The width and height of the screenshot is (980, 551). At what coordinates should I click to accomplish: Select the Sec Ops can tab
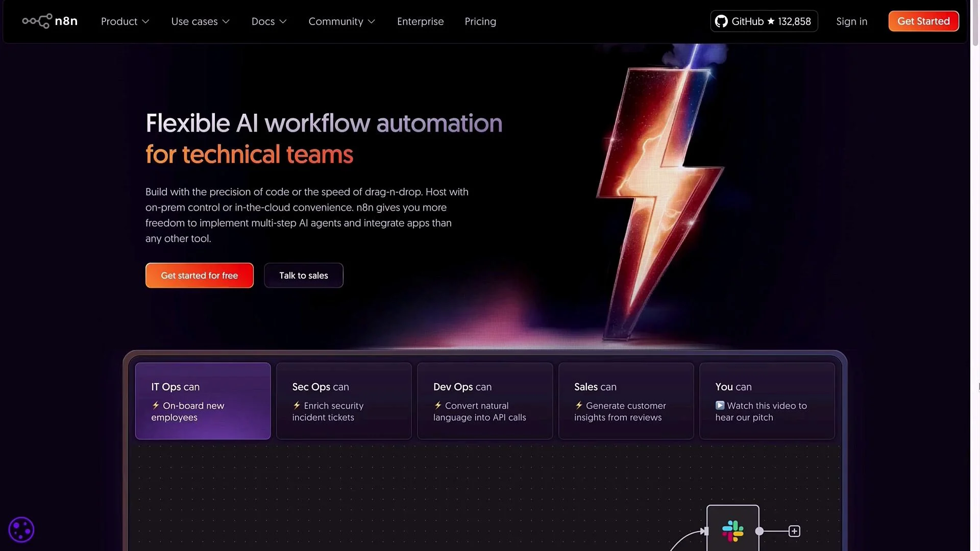click(344, 401)
